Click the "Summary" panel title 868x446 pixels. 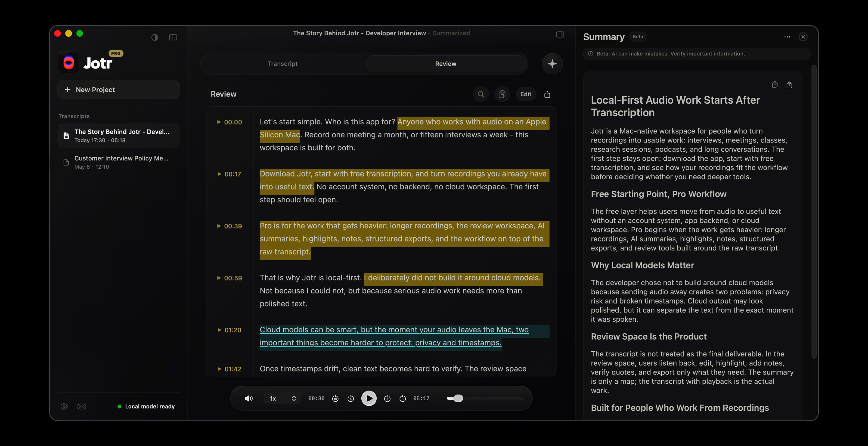(x=604, y=37)
